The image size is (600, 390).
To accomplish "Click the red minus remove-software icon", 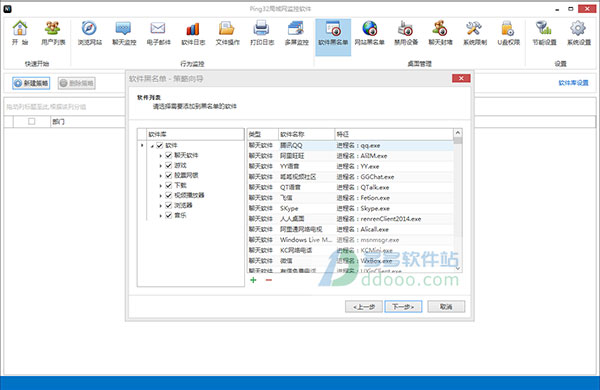I will (x=269, y=280).
